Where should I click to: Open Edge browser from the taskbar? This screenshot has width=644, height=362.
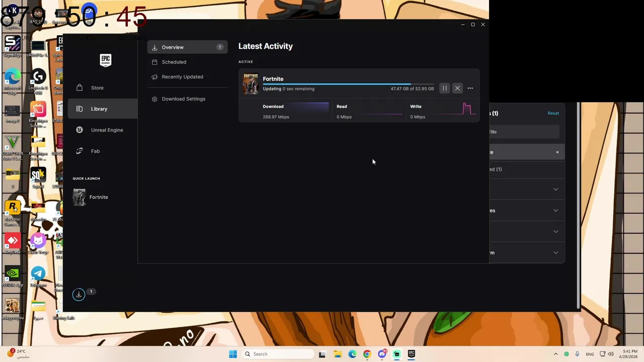click(x=352, y=354)
